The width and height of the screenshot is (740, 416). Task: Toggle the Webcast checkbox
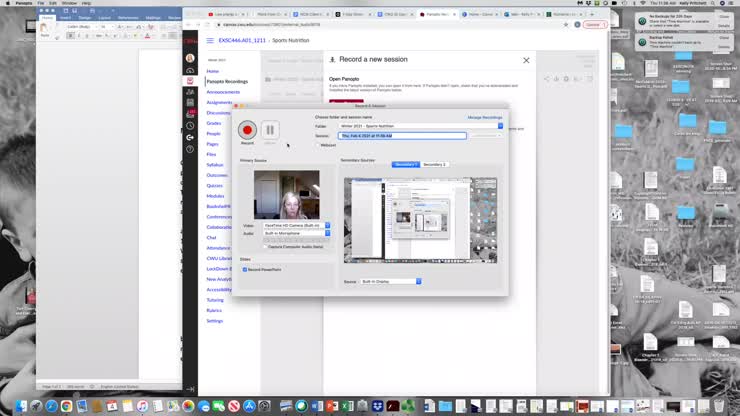(x=318, y=145)
